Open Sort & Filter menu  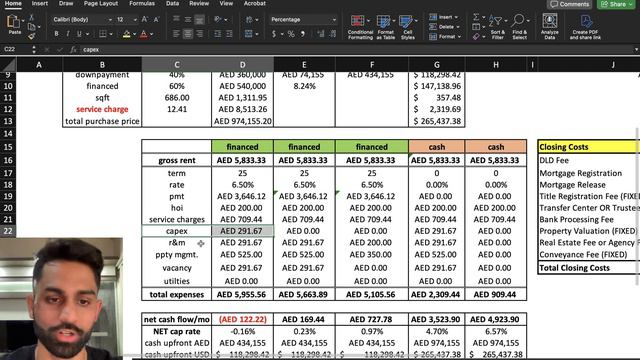[498, 27]
